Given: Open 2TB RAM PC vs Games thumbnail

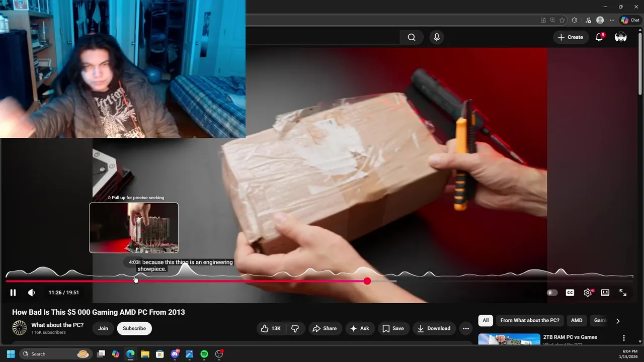Looking at the screenshot, I should coord(509,339).
